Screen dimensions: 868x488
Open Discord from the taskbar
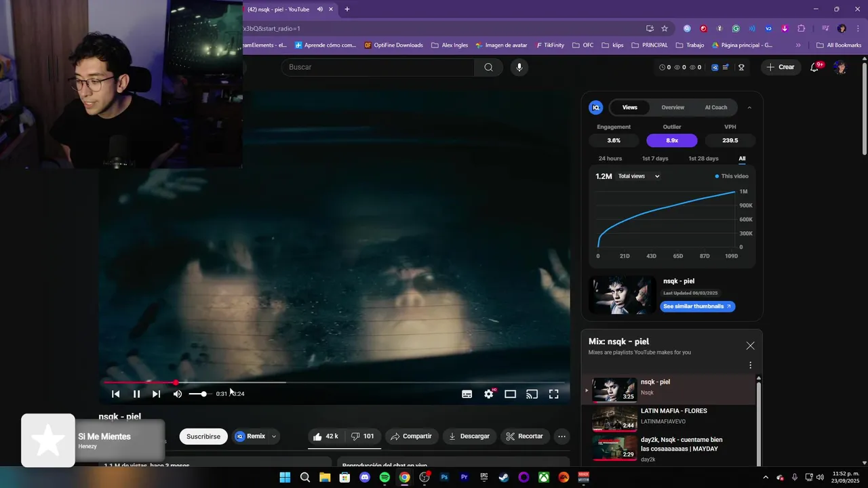365,477
